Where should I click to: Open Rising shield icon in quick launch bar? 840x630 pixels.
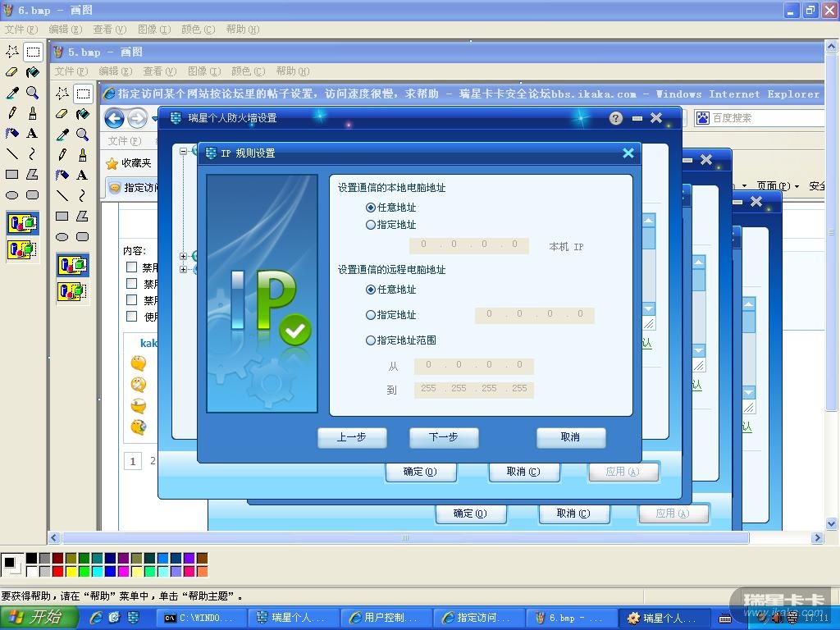133,618
